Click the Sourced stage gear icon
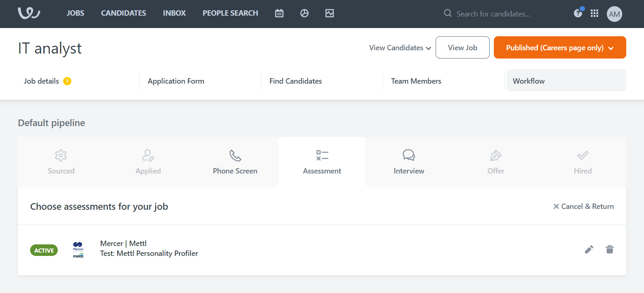This screenshot has width=644, height=293. 61,155
